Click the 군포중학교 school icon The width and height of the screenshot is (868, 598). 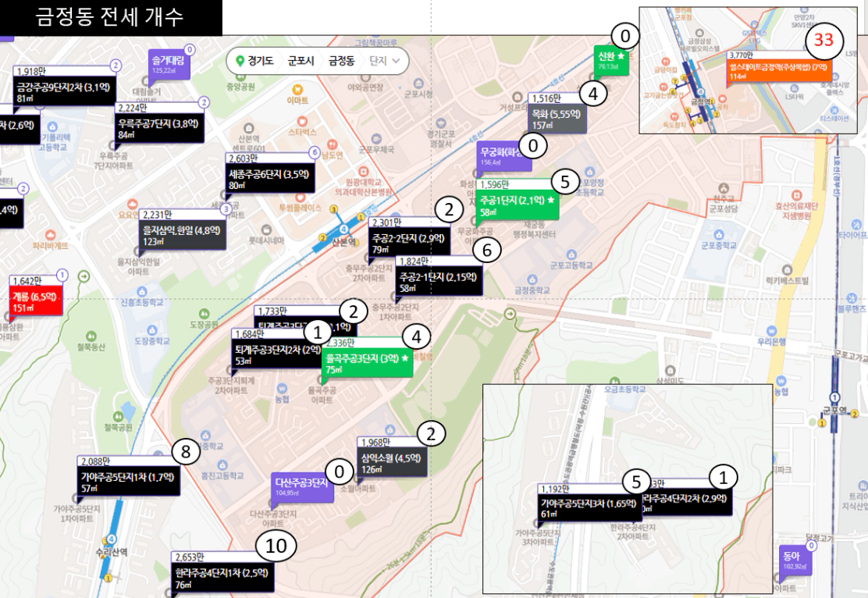[x=719, y=234]
